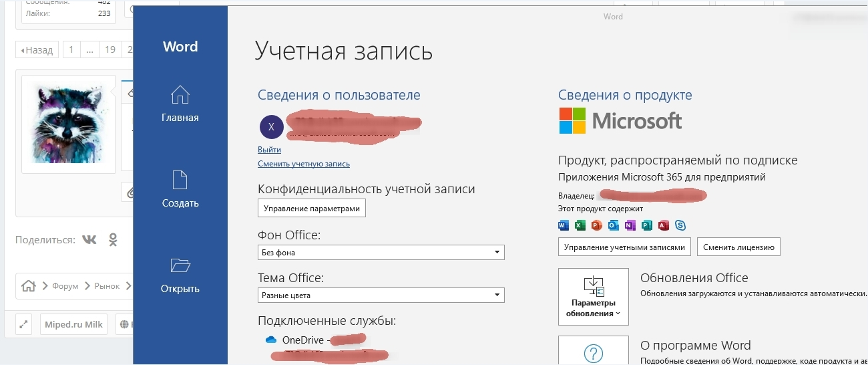This screenshot has height=365, width=868.
Task: Click the OneDrive cloud icon in connected services
Action: pos(271,340)
